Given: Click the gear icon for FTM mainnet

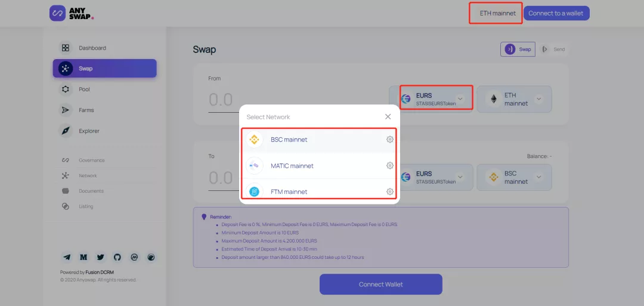Looking at the screenshot, I should pos(390,191).
